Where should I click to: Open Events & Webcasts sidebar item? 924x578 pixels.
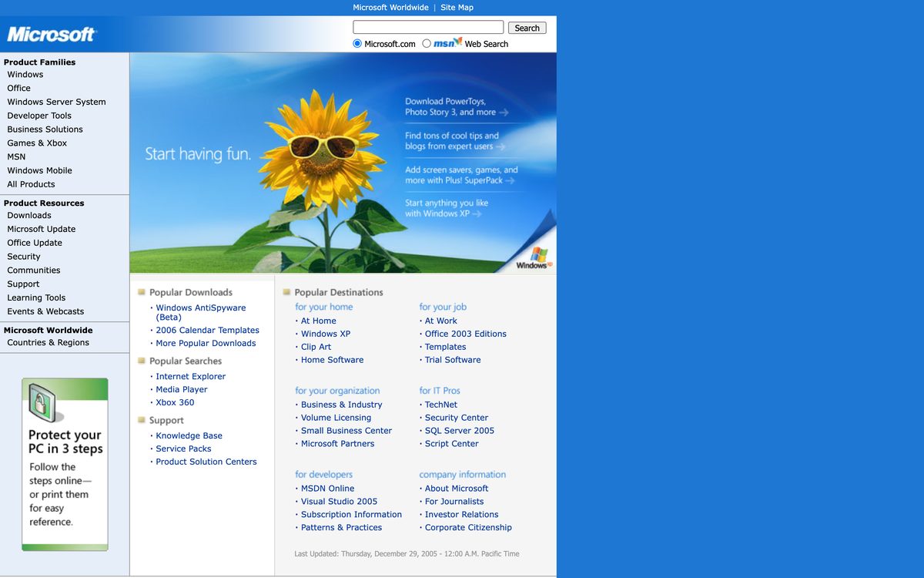(45, 312)
